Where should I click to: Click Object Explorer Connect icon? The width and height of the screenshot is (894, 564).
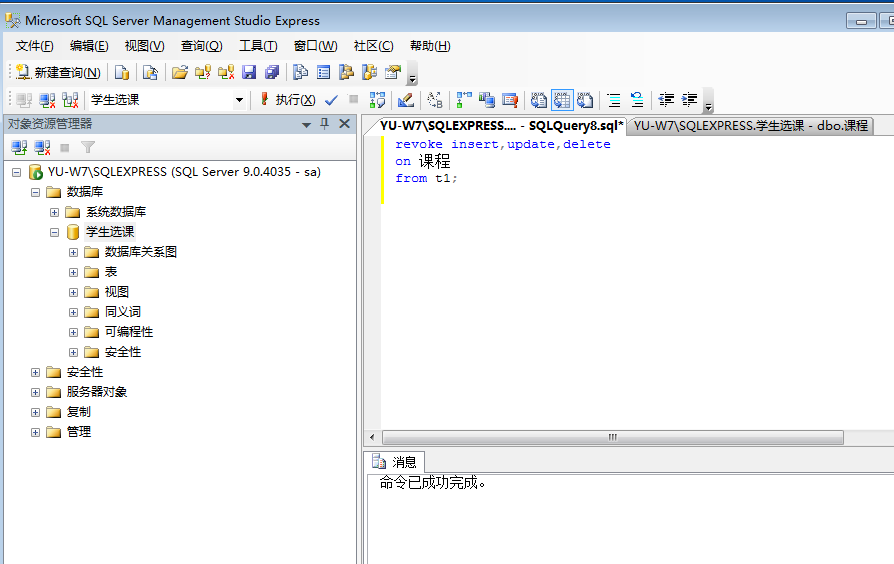coord(19,148)
